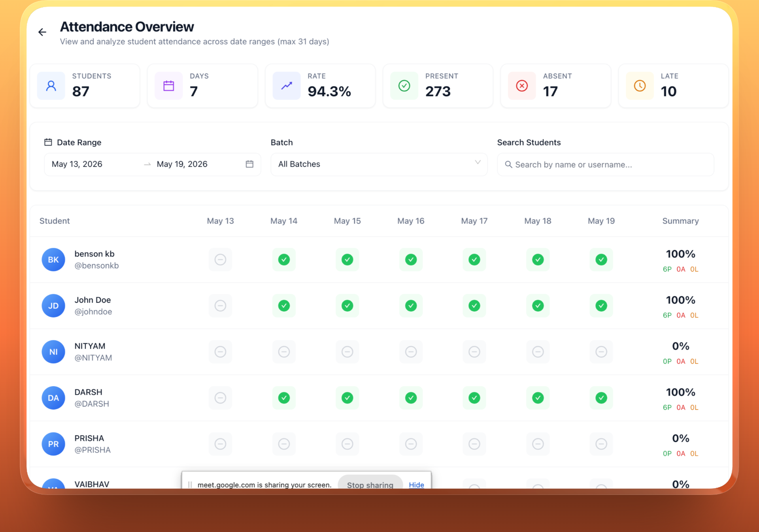The width and height of the screenshot is (759, 532).
Task: Click benson kb's May 13 no-record icon
Action: tap(220, 259)
